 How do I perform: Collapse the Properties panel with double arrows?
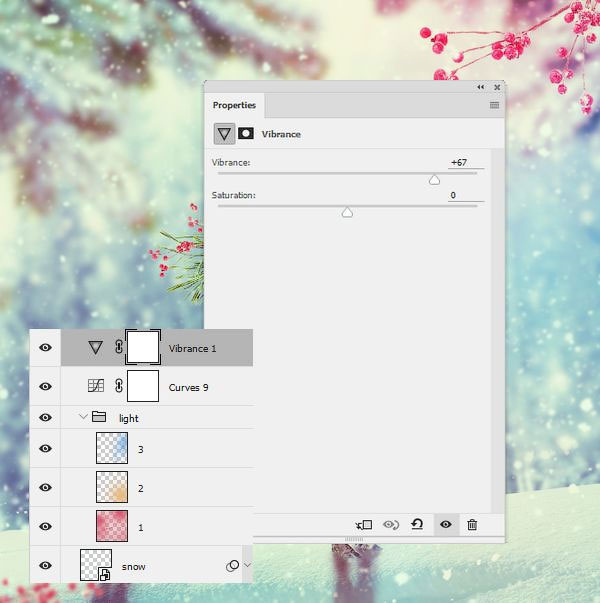click(481, 87)
